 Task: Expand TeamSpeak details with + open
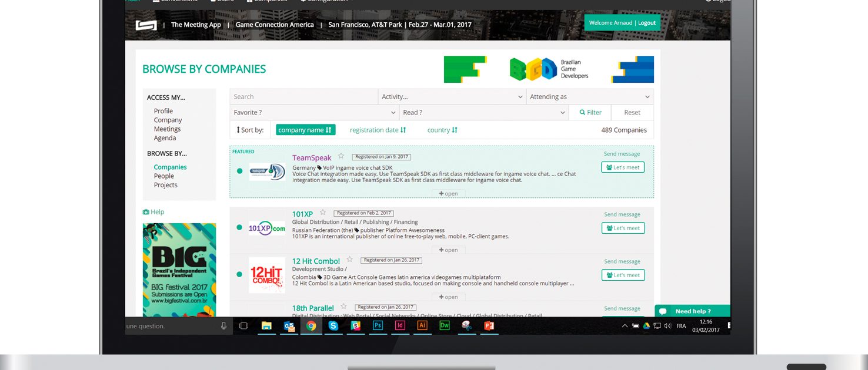click(x=449, y=194)
